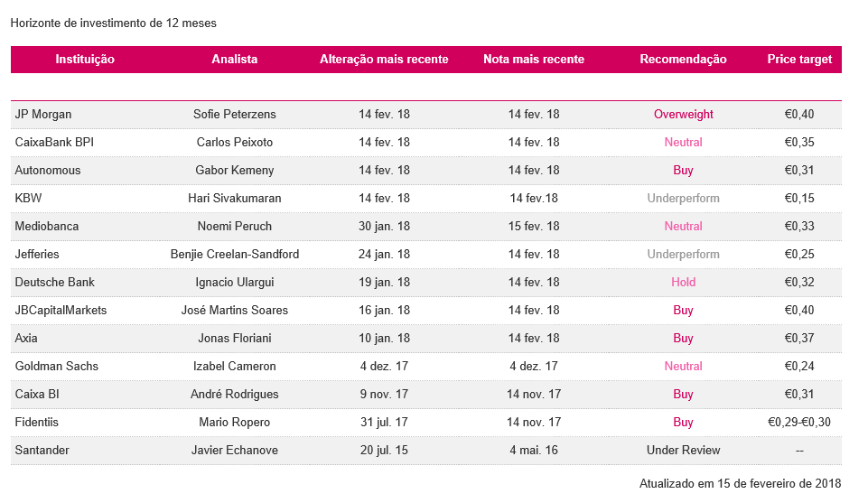The height and width of the screenshot is (503, 868).
Task: Click analyst name Benjie Creelan-Sandford
Action: click(x=235, y=255)
